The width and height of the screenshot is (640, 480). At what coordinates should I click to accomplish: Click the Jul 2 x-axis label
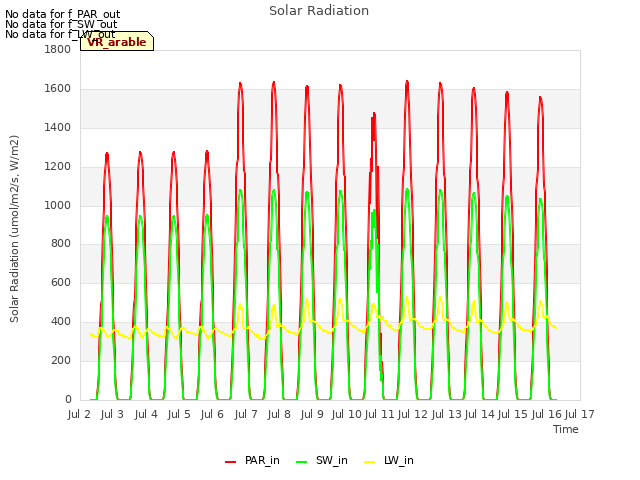[79, 414]
